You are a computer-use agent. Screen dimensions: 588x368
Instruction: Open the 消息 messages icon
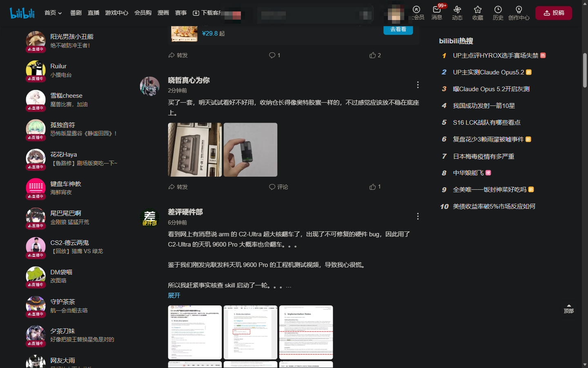(x=437, y=9)
